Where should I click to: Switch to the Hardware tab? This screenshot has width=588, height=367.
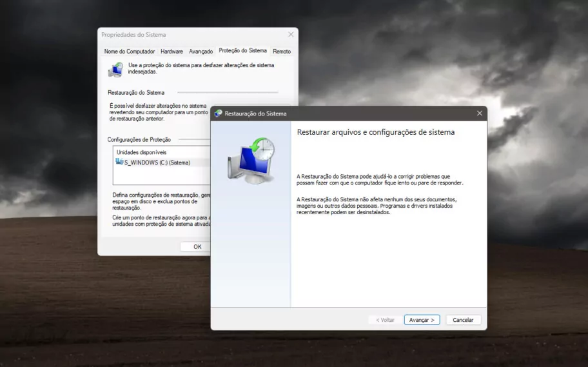pyautogui.click(x=171, y=52)
